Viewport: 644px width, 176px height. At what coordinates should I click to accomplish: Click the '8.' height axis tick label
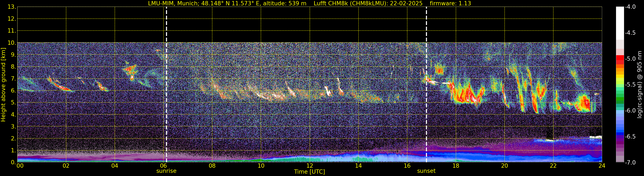[x=13, y=67]
